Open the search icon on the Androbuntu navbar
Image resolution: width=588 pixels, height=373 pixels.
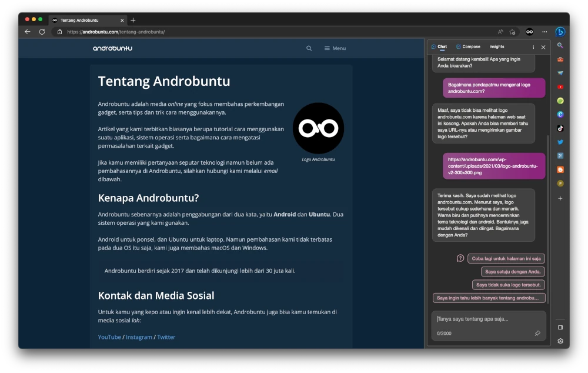(309, 48)
